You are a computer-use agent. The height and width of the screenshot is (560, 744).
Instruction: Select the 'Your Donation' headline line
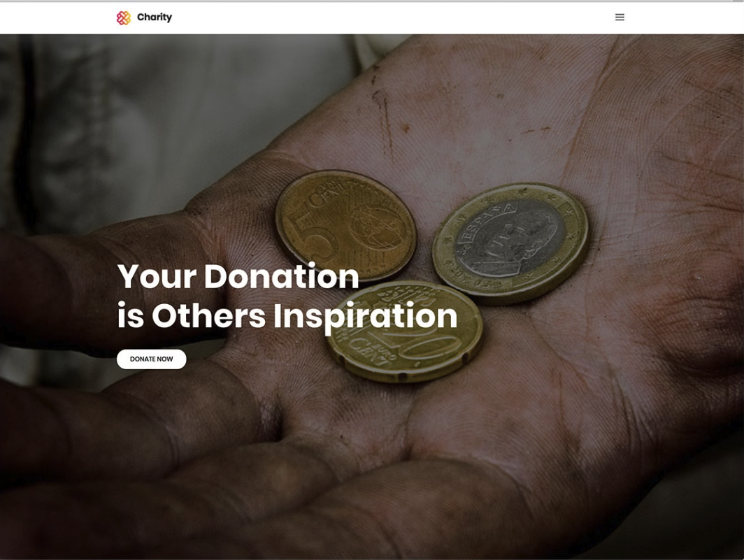pos(238,276)
